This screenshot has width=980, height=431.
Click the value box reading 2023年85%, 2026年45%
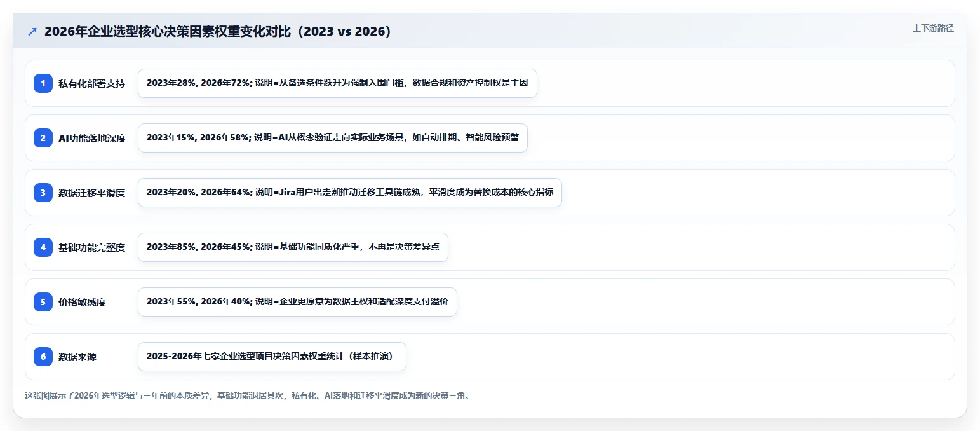click(x=293, y=247)
